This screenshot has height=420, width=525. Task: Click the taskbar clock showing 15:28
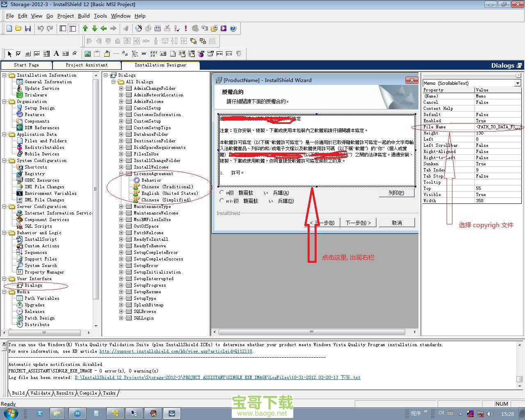coord(507,414)
